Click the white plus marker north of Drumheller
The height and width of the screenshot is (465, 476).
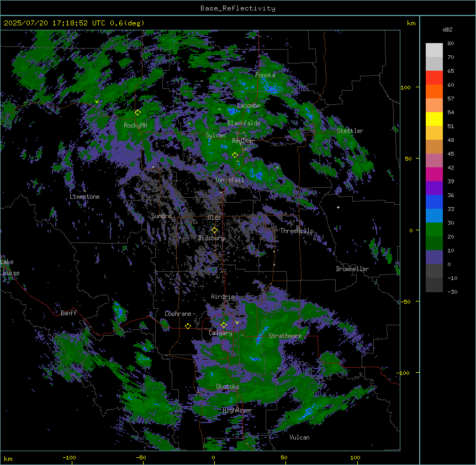[338, 207]
